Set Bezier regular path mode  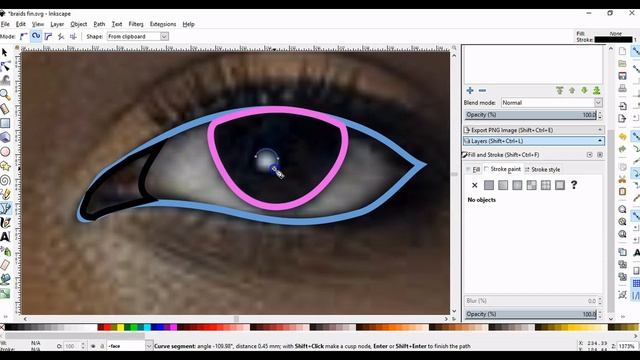pyautogui.click(x=23, y=36)
